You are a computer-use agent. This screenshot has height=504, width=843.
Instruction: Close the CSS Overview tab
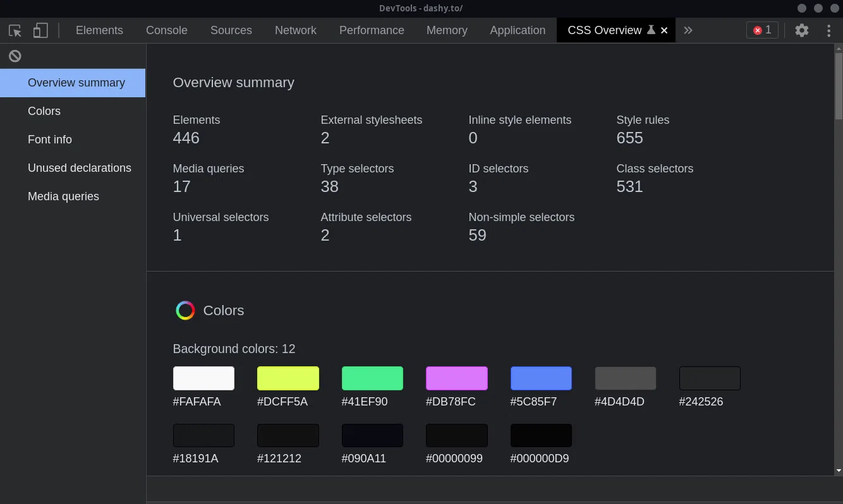coord(664,30)
